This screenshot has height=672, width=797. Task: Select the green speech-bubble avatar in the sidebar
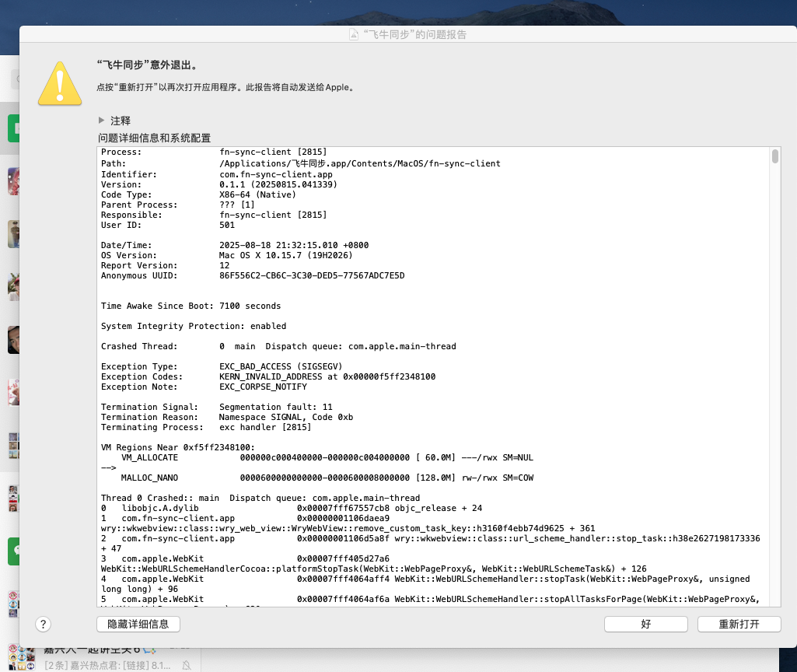(x=13, y=551)
